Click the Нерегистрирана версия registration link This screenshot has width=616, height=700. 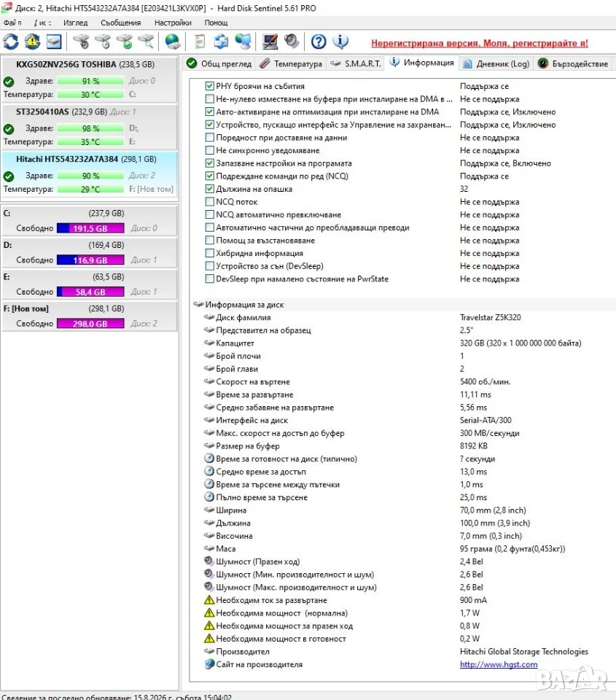(480, 43)
